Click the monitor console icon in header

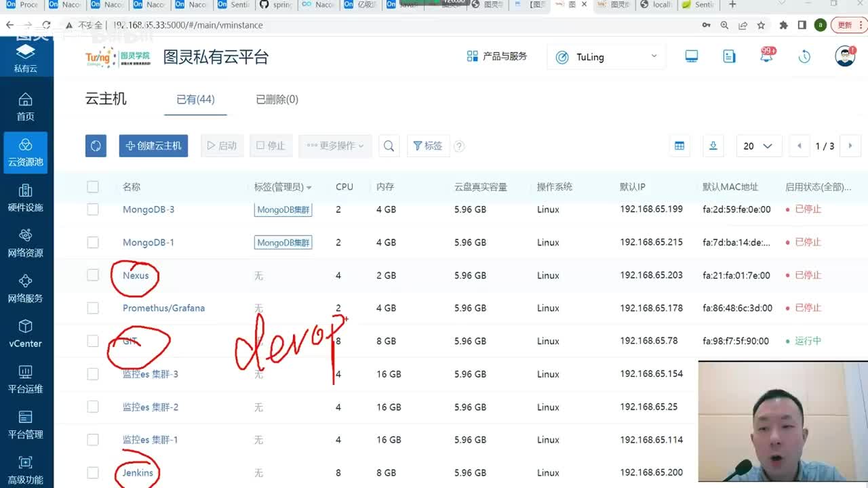click(x=692, y=57)
